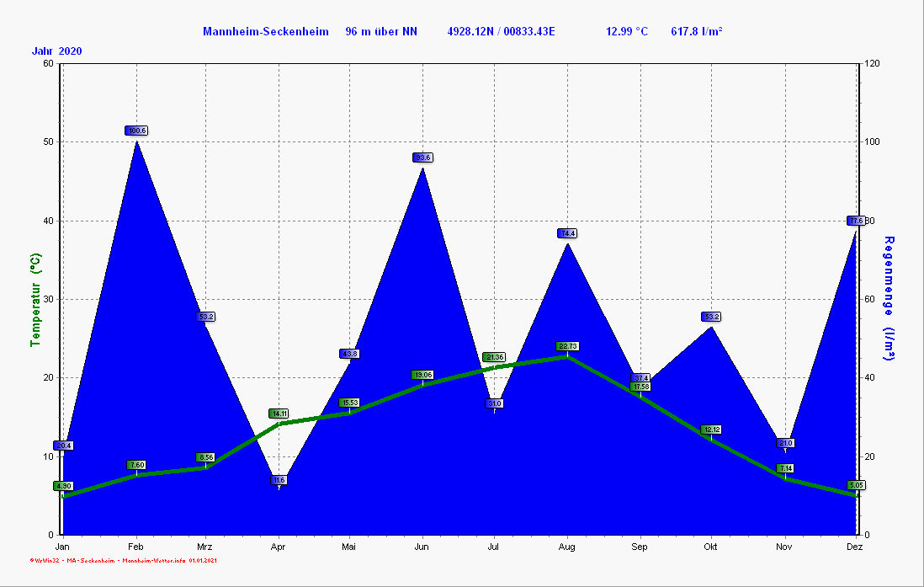
Task: Click the August temperature marker 22.73
Action: [x=567, y=346]
